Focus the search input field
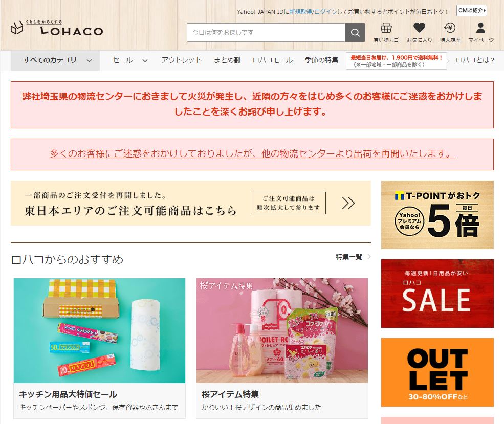The image size is (504, 424). (x=266, y=32)
